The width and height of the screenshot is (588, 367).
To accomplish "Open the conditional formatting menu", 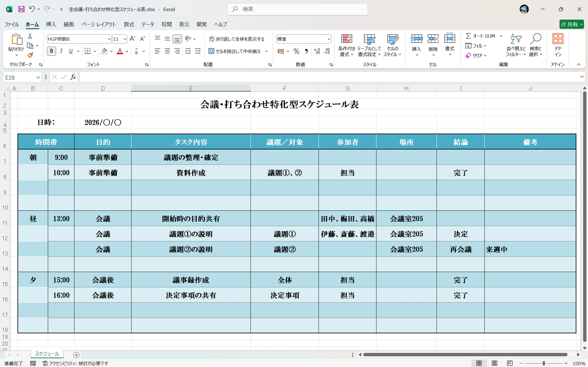I will coord(346,45).
